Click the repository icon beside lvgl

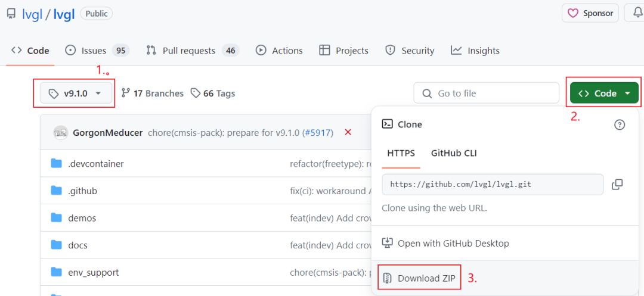[11, 14]
